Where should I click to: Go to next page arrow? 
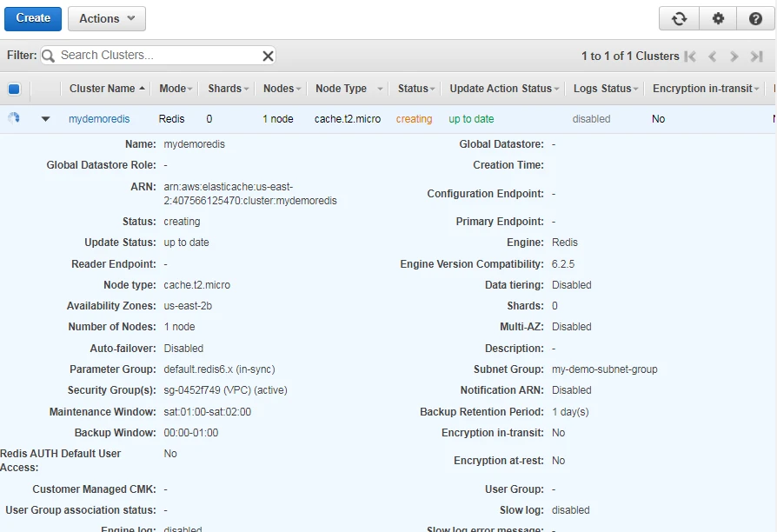734,57
